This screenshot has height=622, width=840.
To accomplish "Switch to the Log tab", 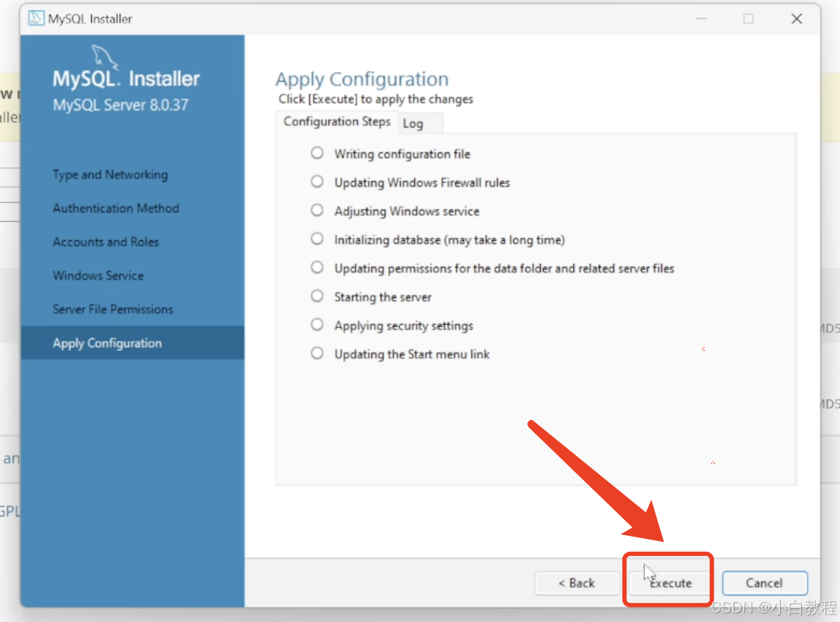I will 421,124.
